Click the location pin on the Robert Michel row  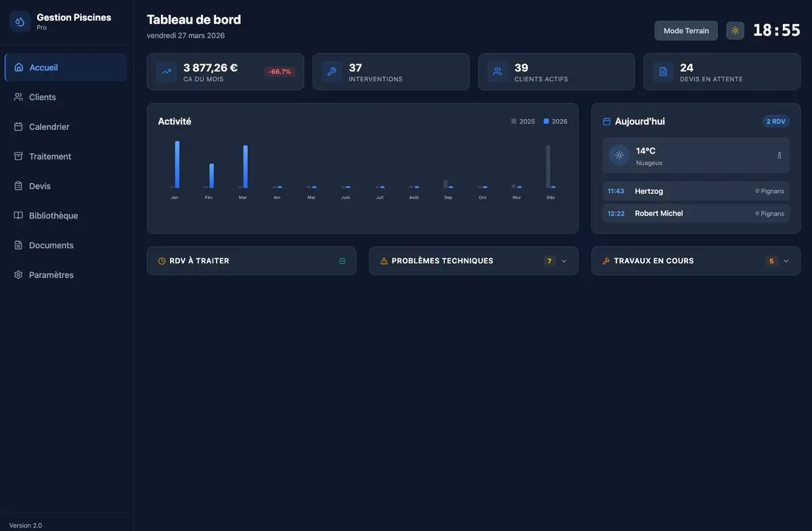click(757, 214)
